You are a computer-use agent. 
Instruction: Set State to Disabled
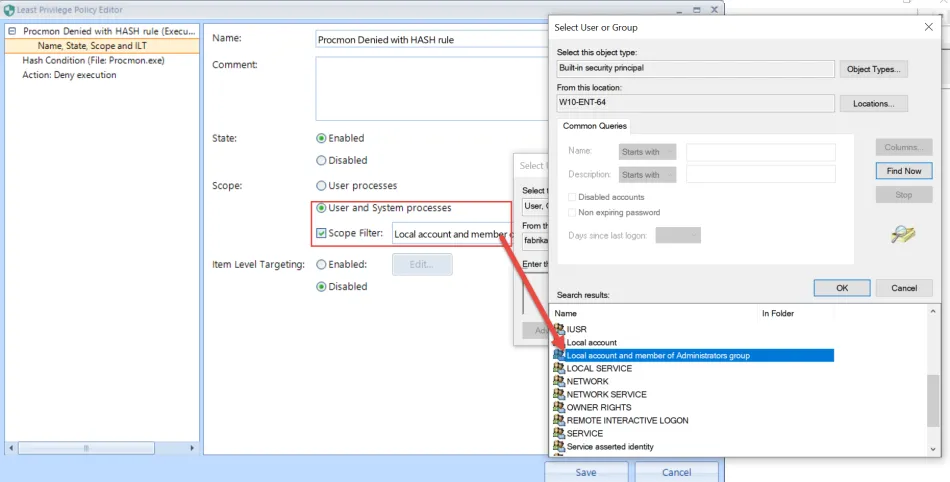pos(321,160)
